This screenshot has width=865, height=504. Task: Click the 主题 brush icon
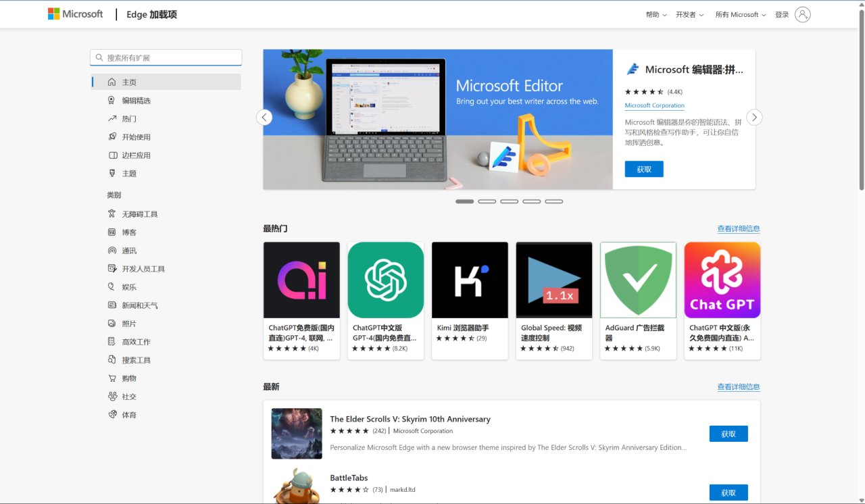point(112,173)
